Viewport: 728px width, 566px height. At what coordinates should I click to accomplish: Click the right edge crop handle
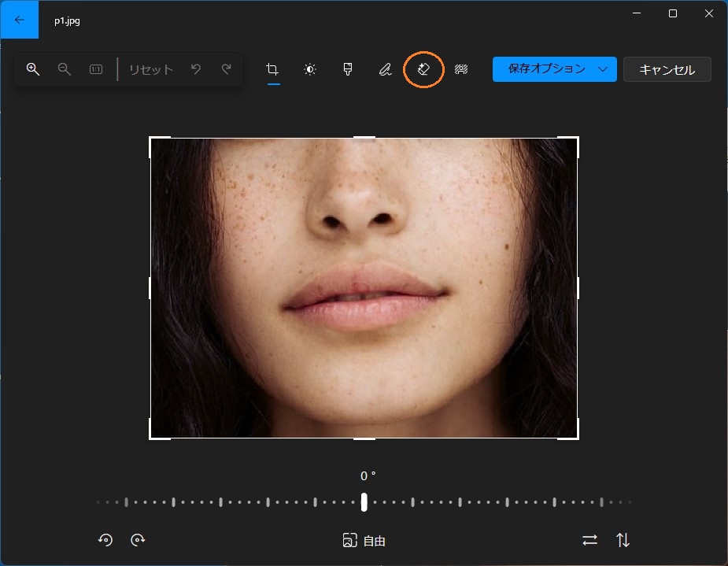point(578,288)
